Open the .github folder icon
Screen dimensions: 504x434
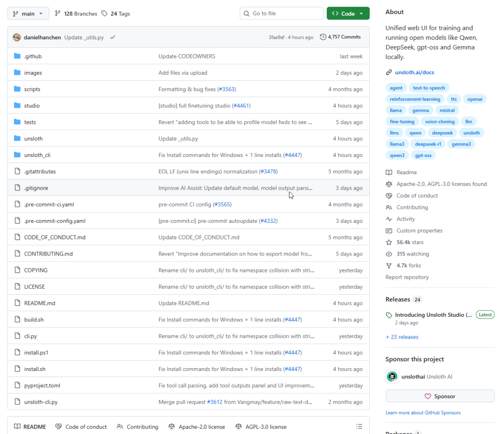click(17, 57)
